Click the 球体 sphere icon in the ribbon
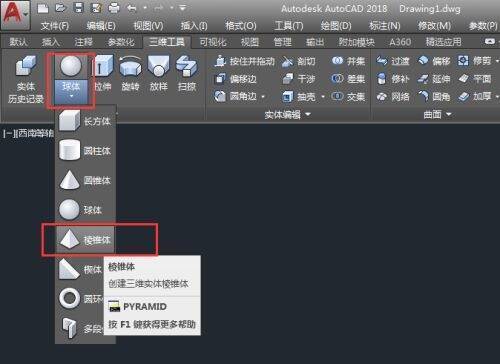 coord(71,66)
